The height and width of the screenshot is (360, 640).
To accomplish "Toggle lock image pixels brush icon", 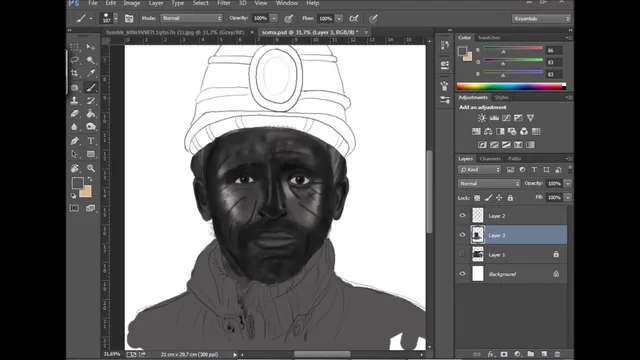I will coord(488,198).
